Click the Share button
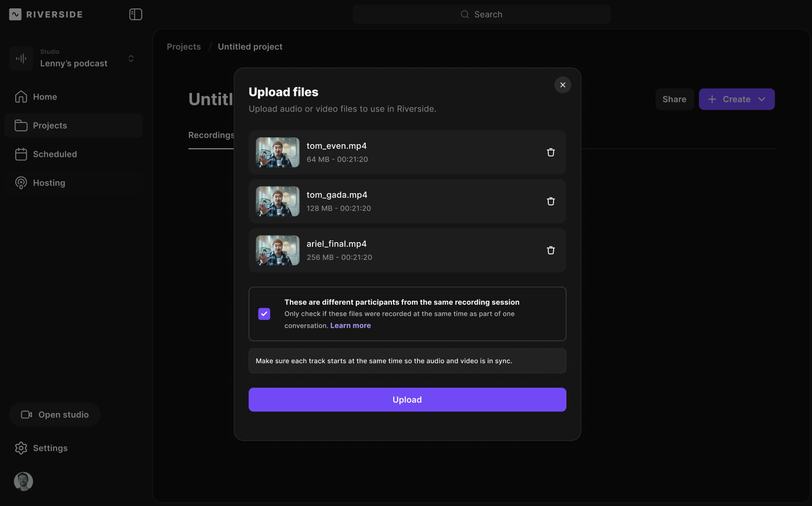812x506 pixels. 674,99
